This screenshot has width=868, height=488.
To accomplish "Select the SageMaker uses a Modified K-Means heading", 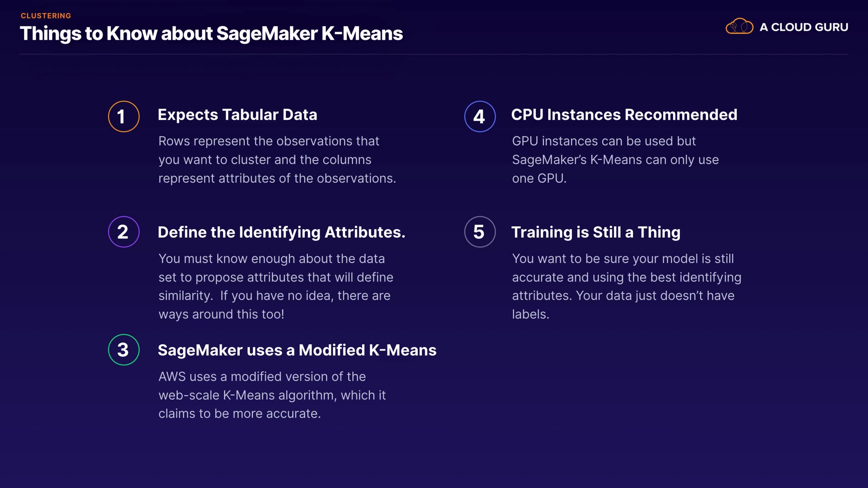I will (x=297, y=350).
